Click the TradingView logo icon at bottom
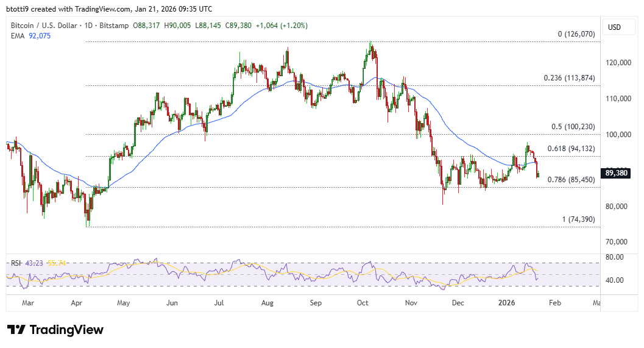The width and height of the screenshot is (644, 348). (x=16, y=330)
